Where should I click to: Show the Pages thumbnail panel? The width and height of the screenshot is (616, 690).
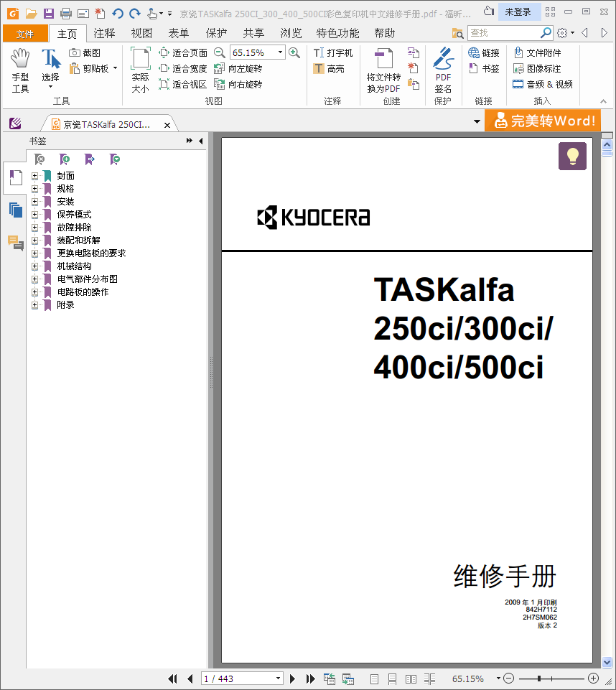(x=15, y=210)
